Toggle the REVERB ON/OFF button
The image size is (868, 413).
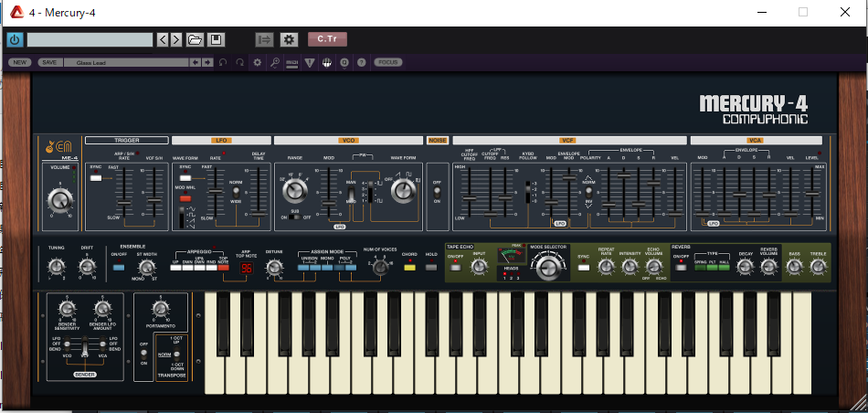681,268
